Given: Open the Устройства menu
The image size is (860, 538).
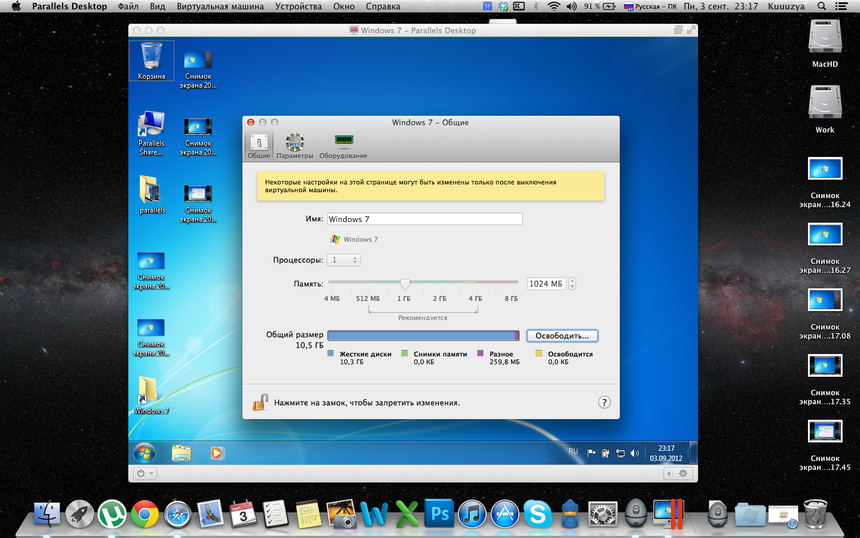Looking at the screenshot, I should [x=300, y=6].
